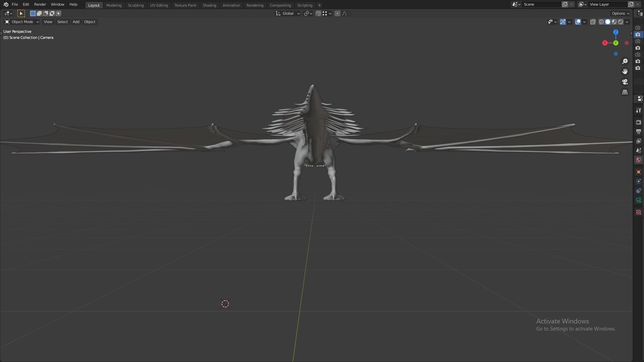Toggle proportional editing
Screen dimensions: 644x362
pos(337,13)
